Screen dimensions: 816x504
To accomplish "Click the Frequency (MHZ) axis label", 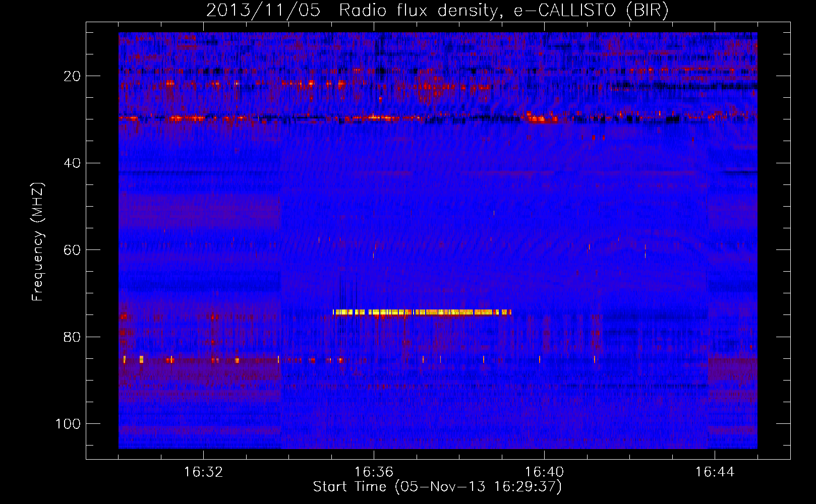I will click(38, 241).
